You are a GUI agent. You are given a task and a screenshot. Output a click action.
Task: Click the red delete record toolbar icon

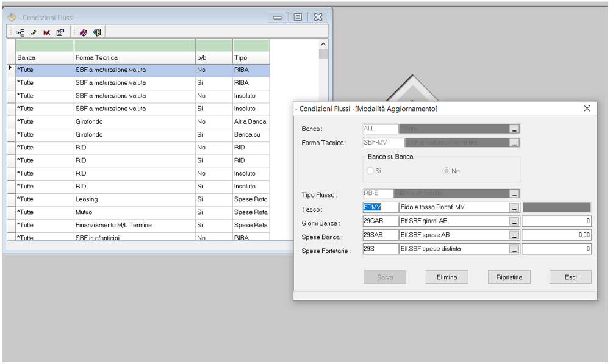click(46, 32)
